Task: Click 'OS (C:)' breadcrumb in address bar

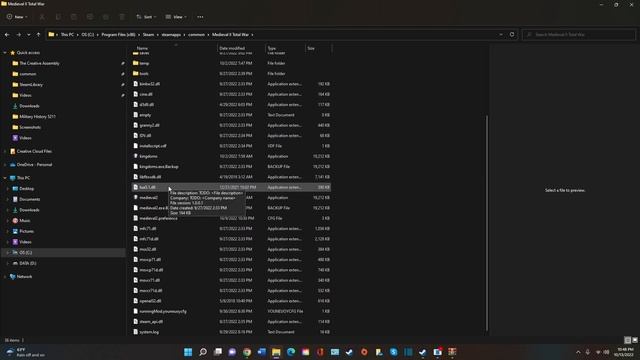Action: click(x=87, y=35)
